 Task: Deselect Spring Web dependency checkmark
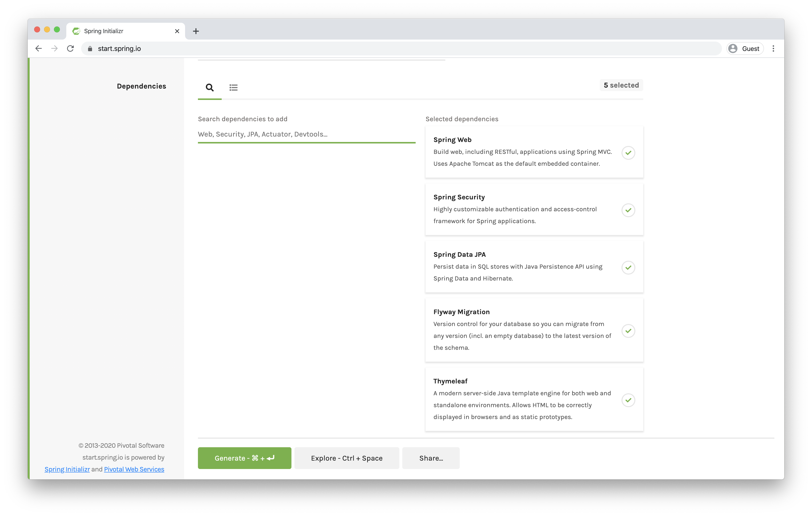point(628,153)
